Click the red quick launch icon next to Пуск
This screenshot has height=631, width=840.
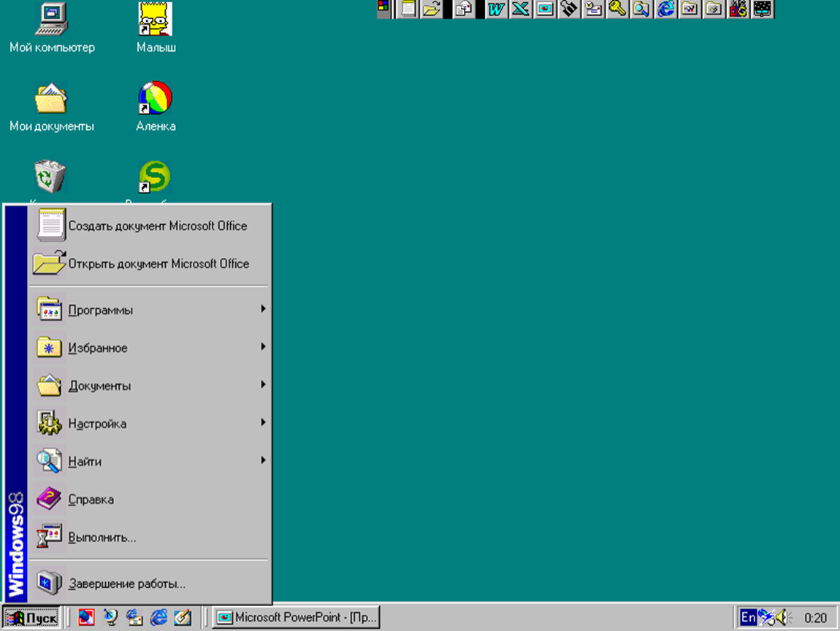coord(86,618)
